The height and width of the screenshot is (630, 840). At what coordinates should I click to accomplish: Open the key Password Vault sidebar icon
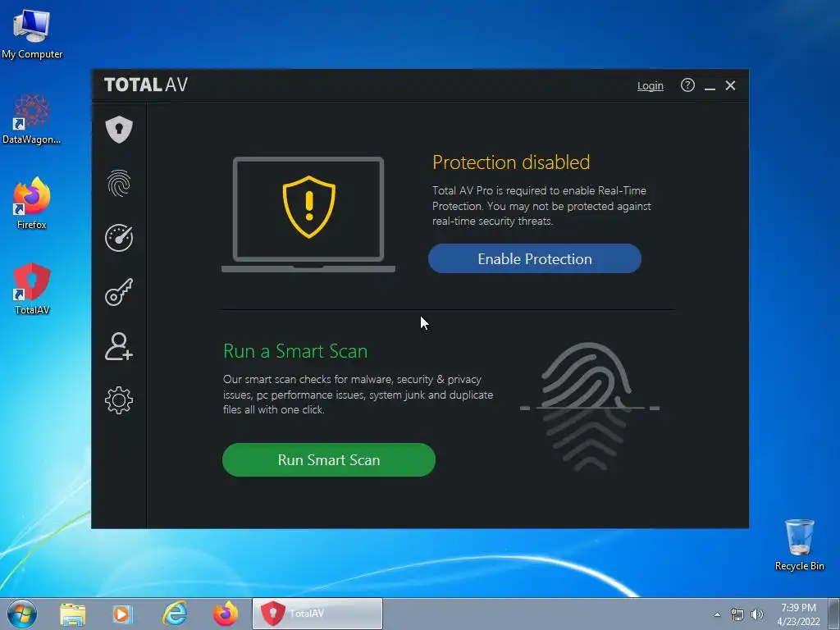118,292
